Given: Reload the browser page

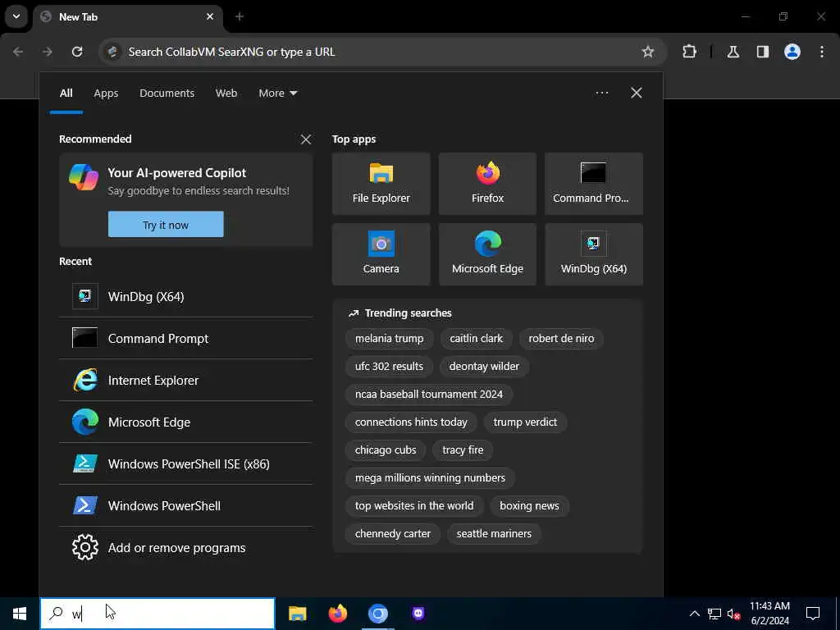Looking at the screenshot, I should point(77,52).
